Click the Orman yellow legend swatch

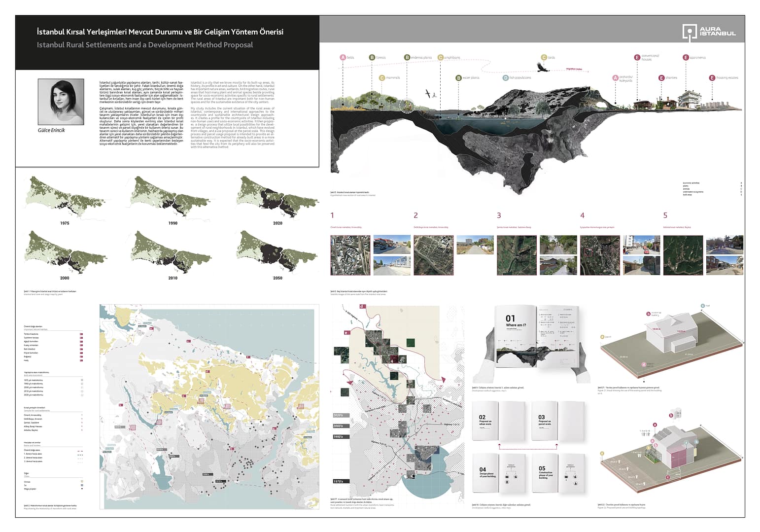(82, 481)
